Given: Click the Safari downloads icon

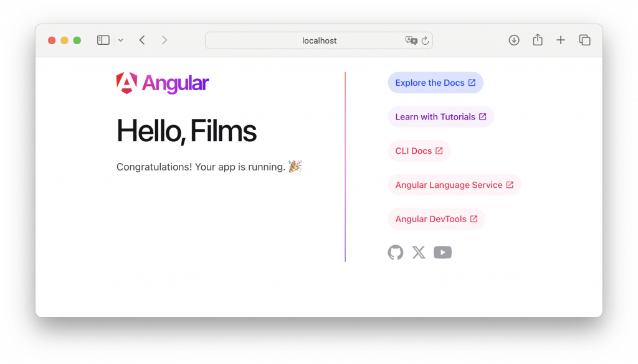Looking at the screenshot, I should tap(514, 40).
